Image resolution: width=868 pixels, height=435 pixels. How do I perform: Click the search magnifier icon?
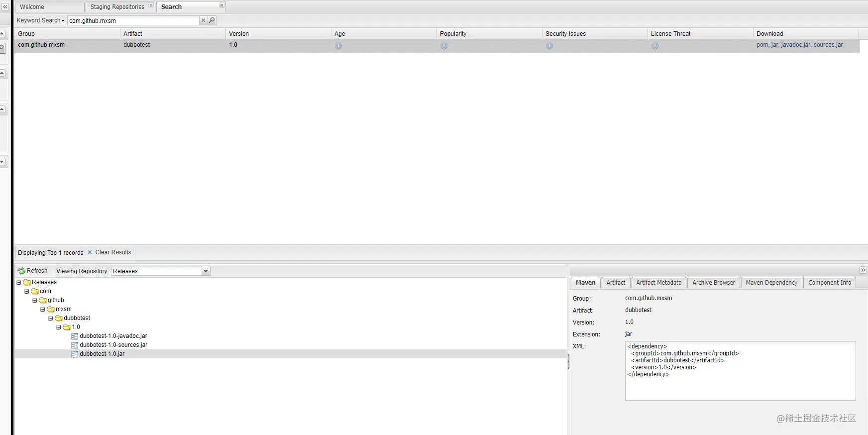coord(212,20)
